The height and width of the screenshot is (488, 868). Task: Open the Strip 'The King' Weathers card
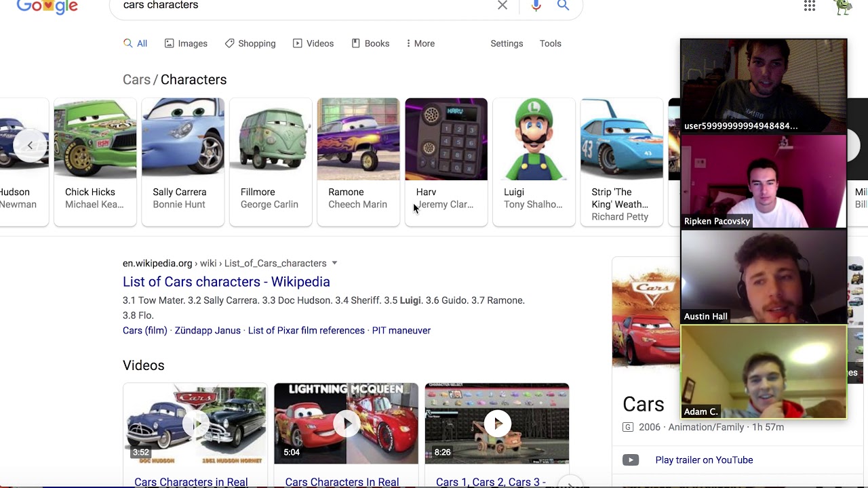point(622,162)
